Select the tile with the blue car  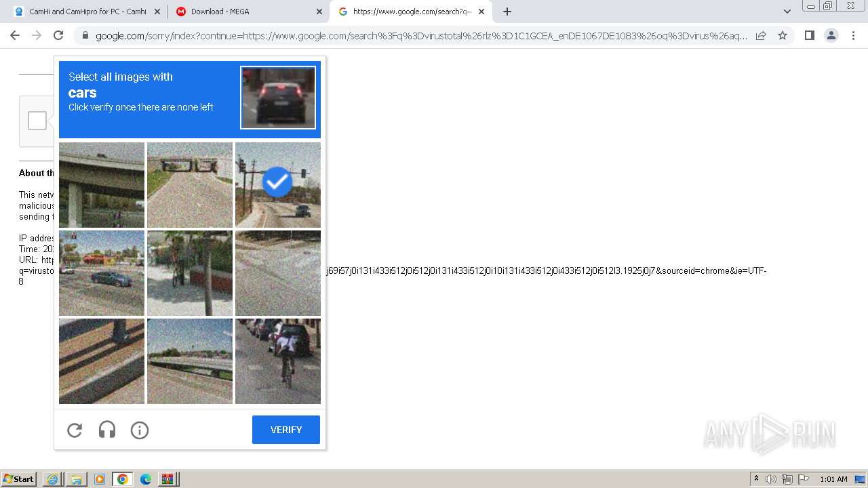(102, 273)
